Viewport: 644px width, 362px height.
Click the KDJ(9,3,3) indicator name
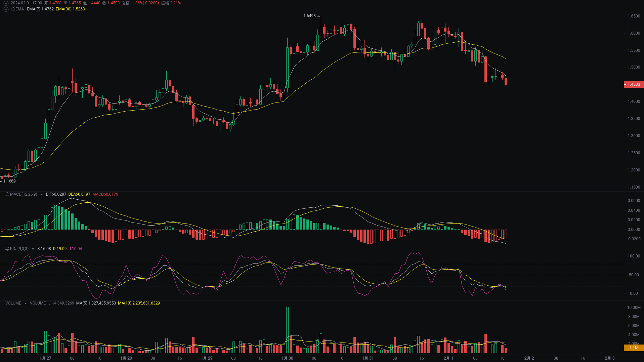coord(19,249)
